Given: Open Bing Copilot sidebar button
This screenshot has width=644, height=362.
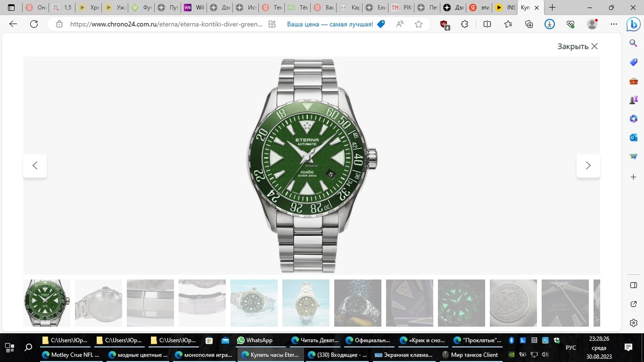Looking at the screenshot, I should 633,24.
